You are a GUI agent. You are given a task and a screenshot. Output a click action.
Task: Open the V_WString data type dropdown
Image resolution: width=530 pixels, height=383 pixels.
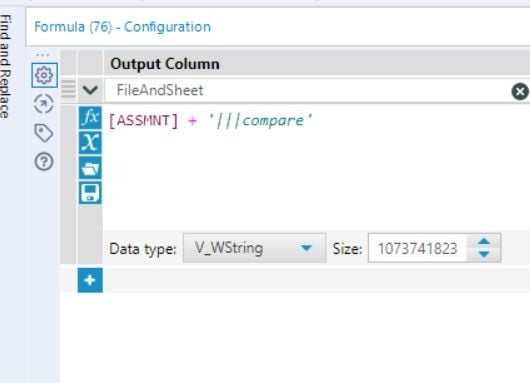pos(254,248)
